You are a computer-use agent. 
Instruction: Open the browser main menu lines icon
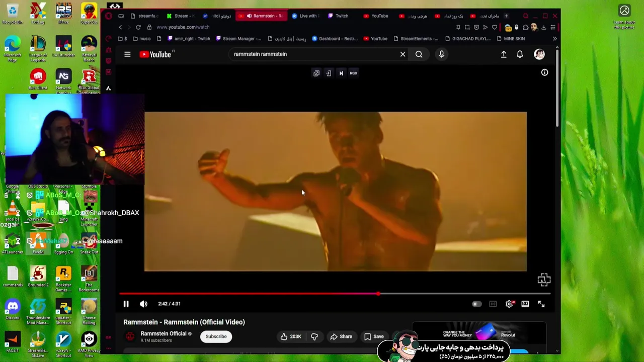coord(553,27)
